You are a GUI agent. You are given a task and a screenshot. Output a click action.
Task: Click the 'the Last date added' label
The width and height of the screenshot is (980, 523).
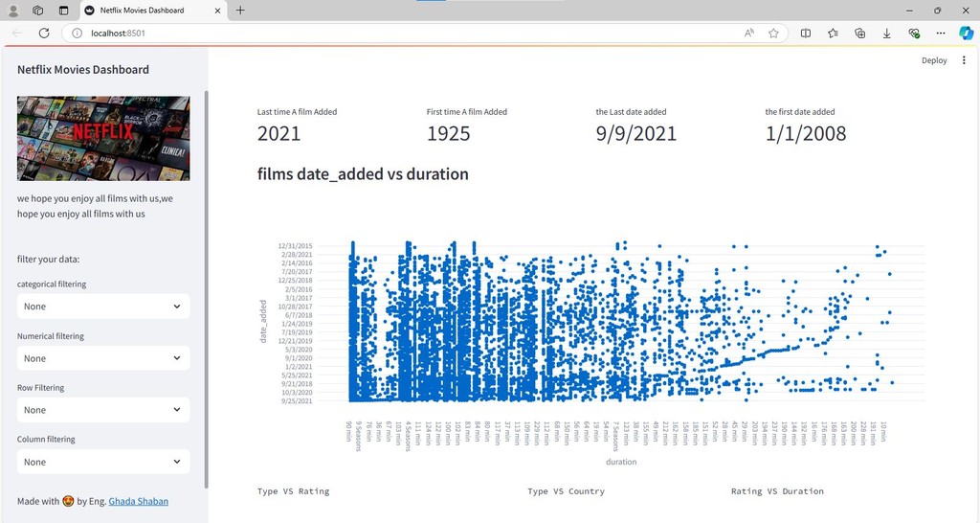(x=631, y=112)
